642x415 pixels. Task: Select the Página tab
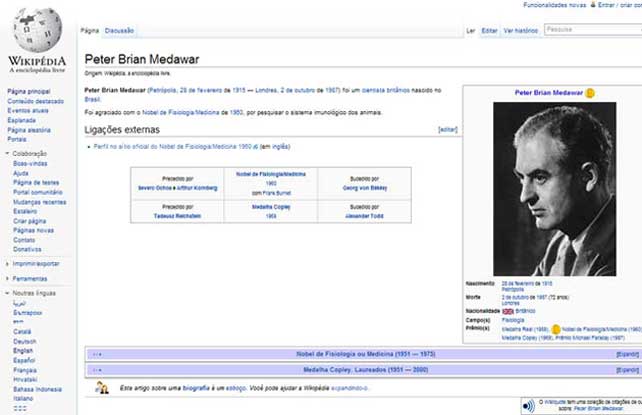[x=90, y=31]
